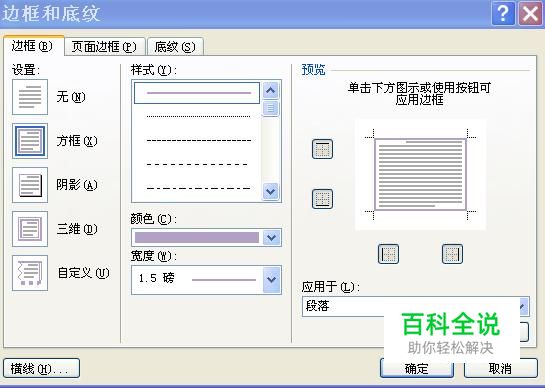The width and height of the screenshot is (545, 388).
Task: Open the 颜色 color dropdown arrow
Action: point(272,238)
